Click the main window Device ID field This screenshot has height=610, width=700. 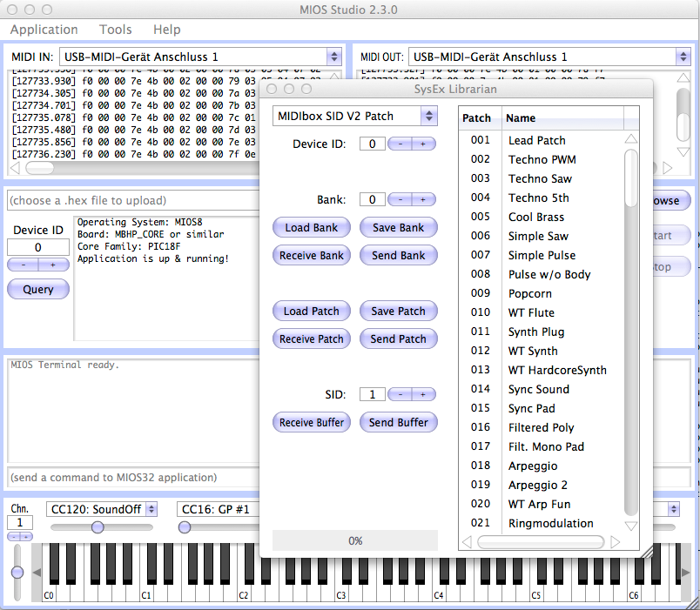pyautogui.click(x=38, y=247)
